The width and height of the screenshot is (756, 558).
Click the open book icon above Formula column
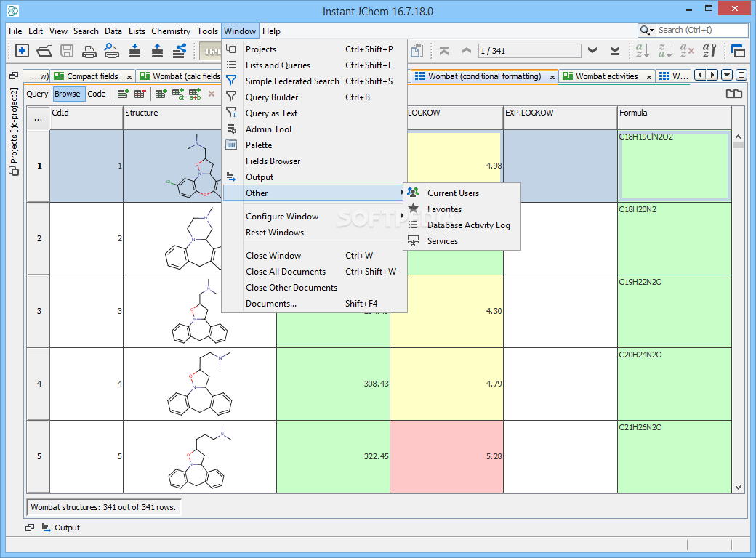pos(733,94)
